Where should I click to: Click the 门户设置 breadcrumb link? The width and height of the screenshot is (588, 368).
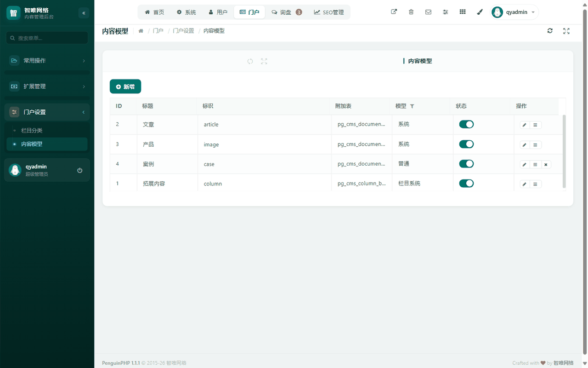click(x=183, y=31)
